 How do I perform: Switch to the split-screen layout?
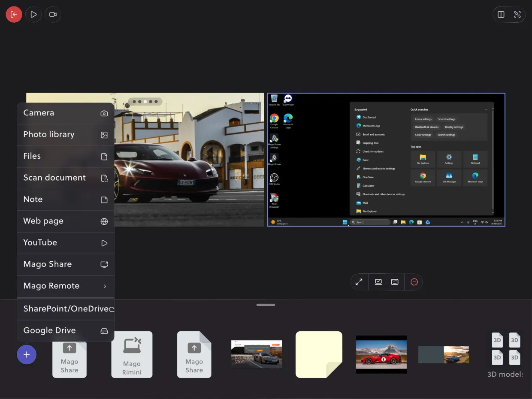(501, 15)
